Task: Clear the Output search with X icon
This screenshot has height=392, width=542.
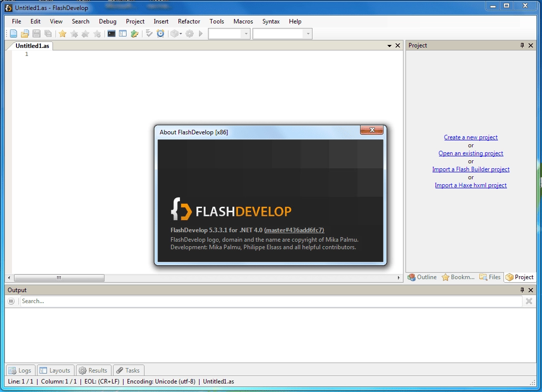Action: (529, 301)
